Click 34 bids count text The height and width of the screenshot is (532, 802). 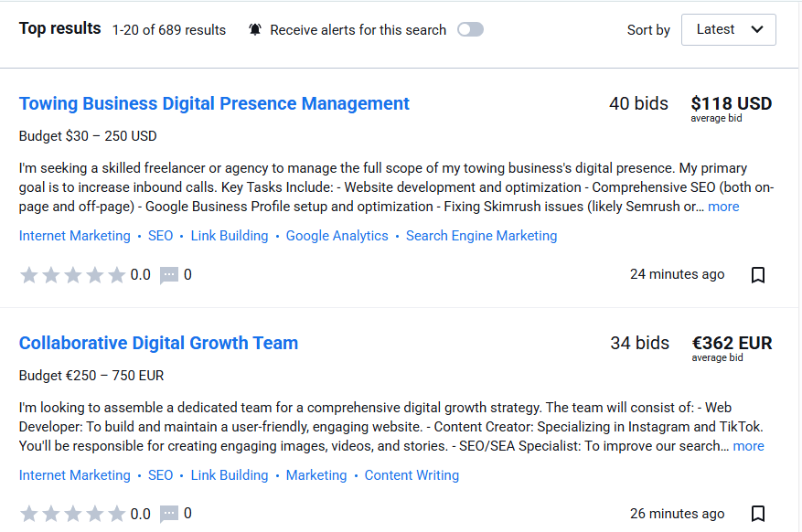639,343
